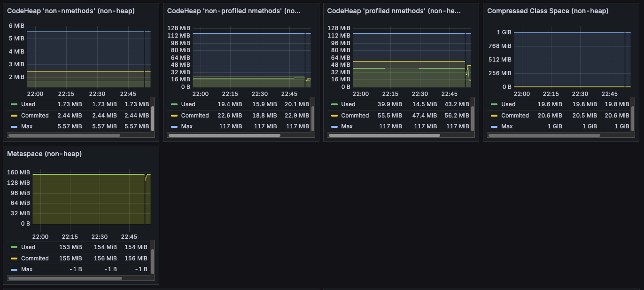Open the Compressed Class Space panel title menu
This screenshot has height=290, width=644.
pyautogui.click(x=548, y=11)
